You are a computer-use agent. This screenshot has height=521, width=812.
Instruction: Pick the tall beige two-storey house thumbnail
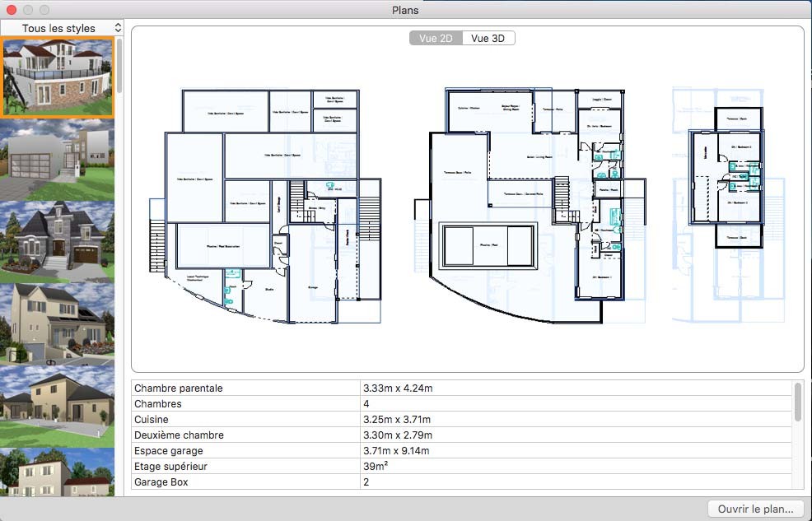point(58,323)
